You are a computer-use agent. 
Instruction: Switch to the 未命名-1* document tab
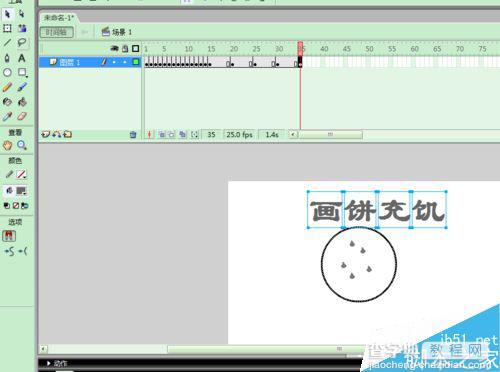tap(59, 18)
